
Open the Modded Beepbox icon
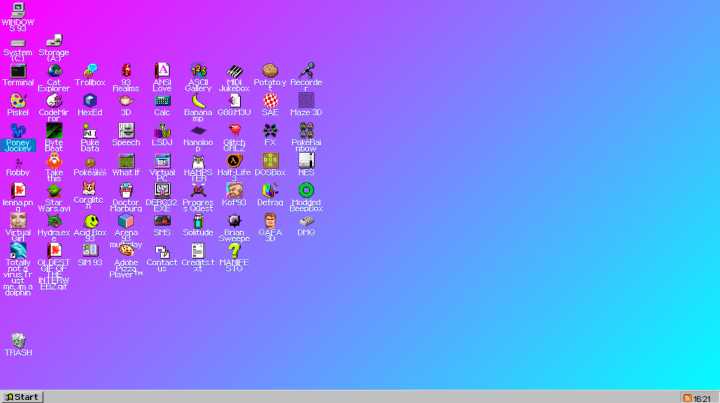pyautogui.click(x=306, y=191)
